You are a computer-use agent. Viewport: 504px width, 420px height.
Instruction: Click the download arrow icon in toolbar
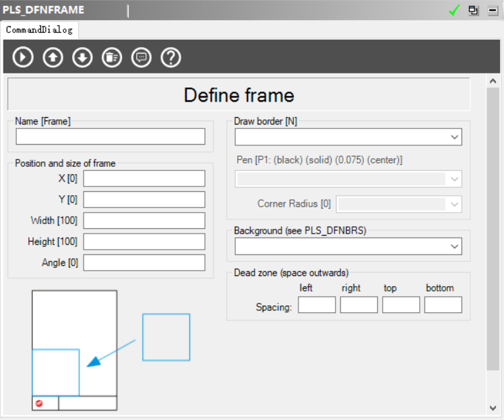tap(82, 57)
